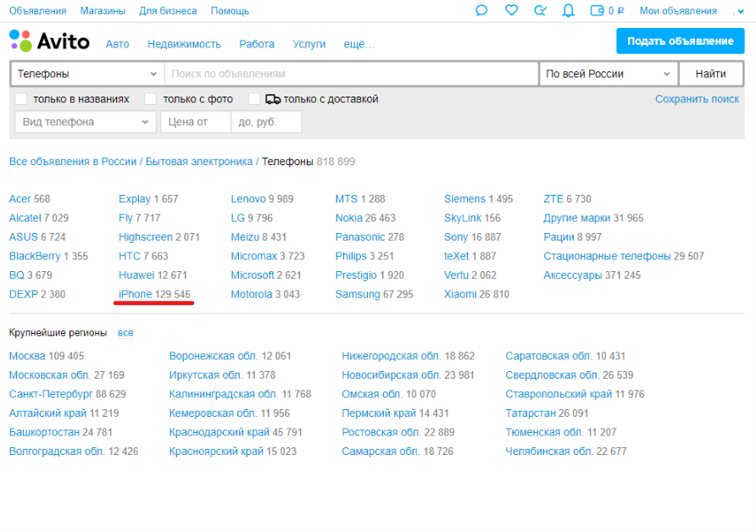Select Motorola brand link

251,294
